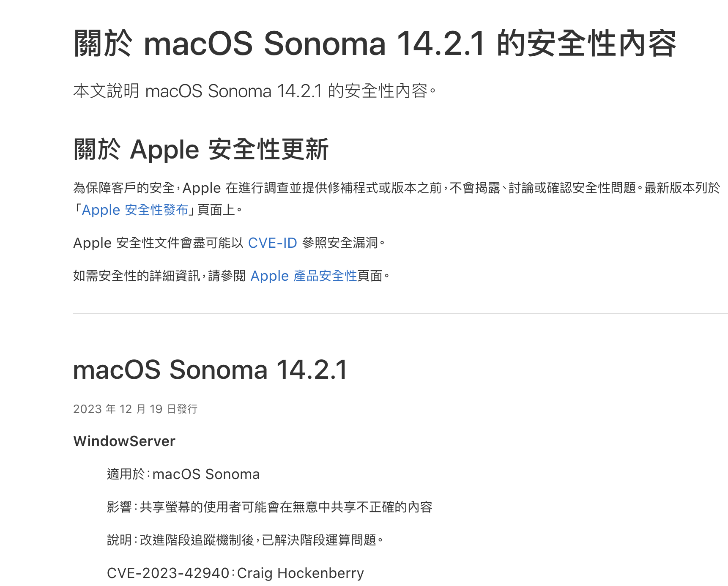728x586 pixels.
Task: Select the WindowServer component heading
Action: [x=124, y=441]
